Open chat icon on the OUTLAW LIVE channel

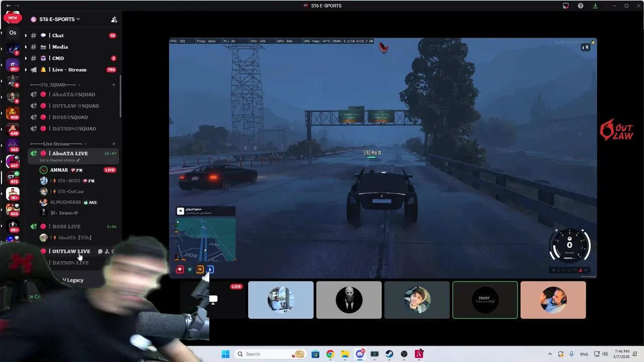click(100, 251)
